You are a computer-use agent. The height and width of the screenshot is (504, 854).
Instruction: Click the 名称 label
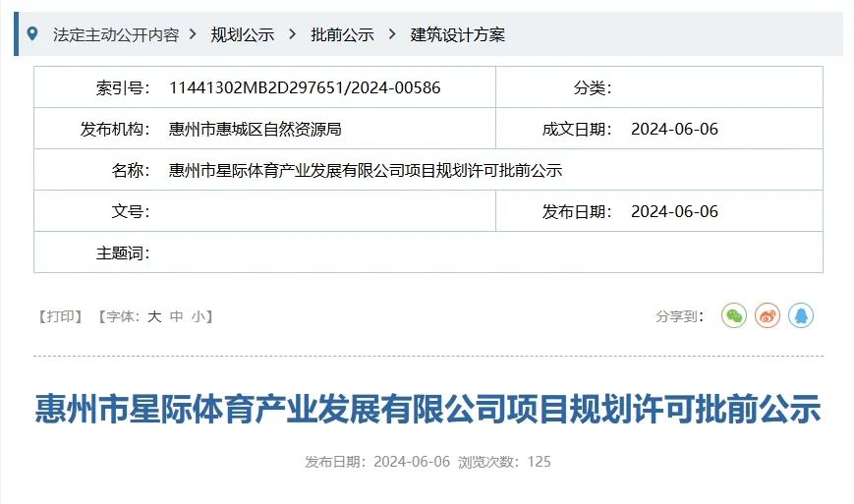130,170
